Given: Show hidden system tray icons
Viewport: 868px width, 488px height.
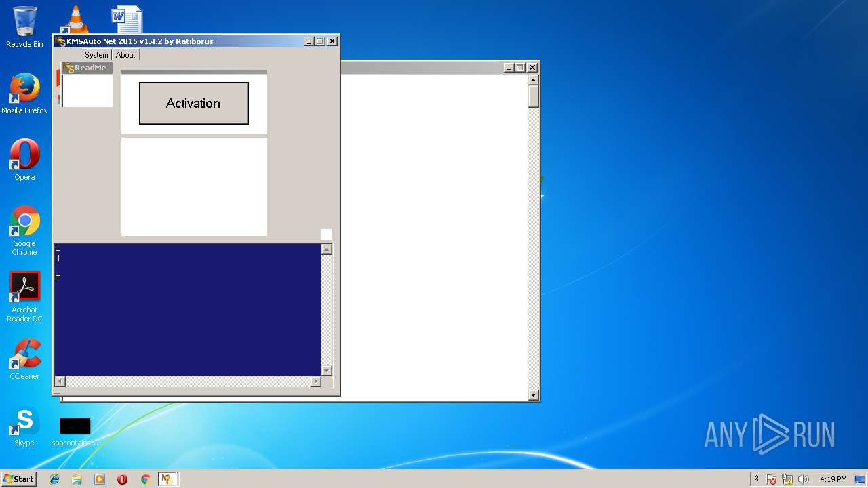Looking at the screenshot, I should point(756,479).
